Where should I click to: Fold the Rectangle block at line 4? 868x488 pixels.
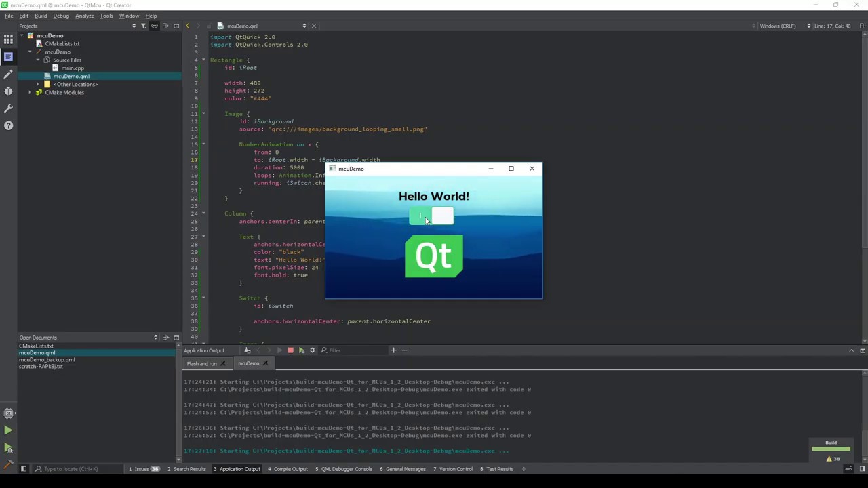(203, 60)
